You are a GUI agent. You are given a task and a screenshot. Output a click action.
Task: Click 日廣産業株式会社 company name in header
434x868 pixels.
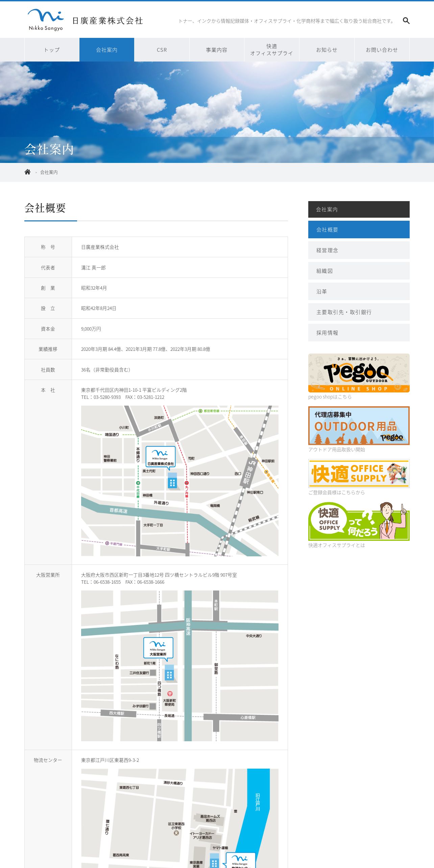(x=107, y=21)
